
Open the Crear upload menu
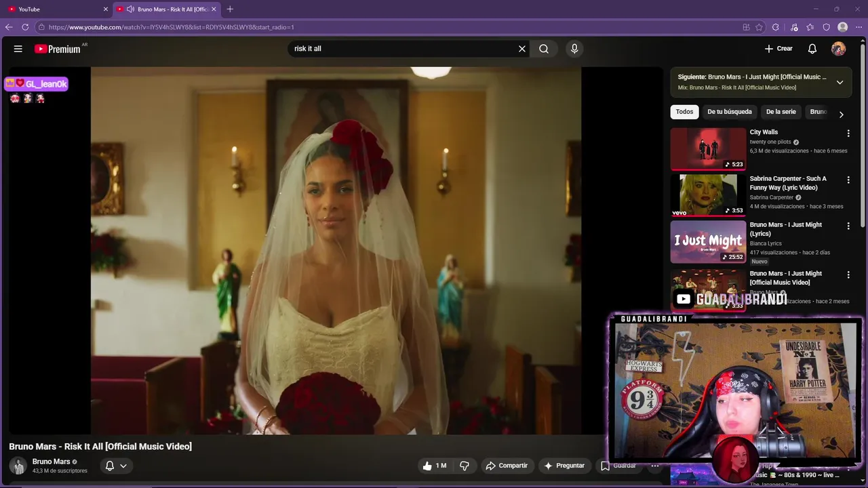778,49
